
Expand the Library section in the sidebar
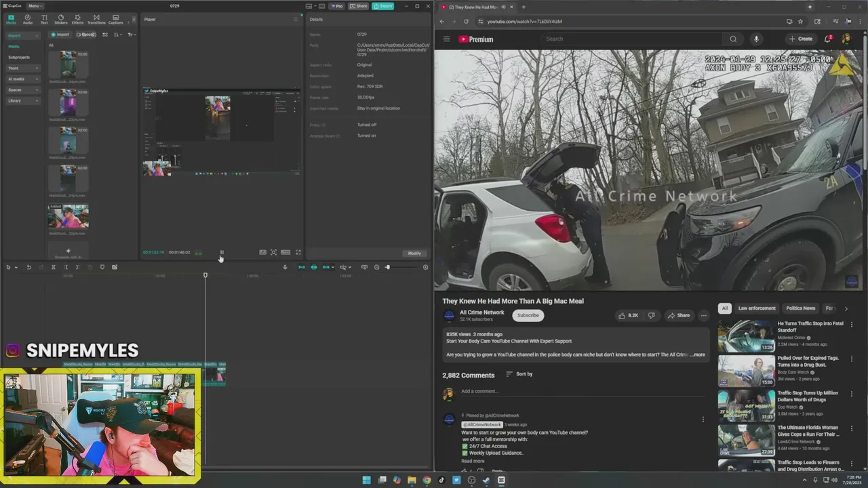click(23, 100)
